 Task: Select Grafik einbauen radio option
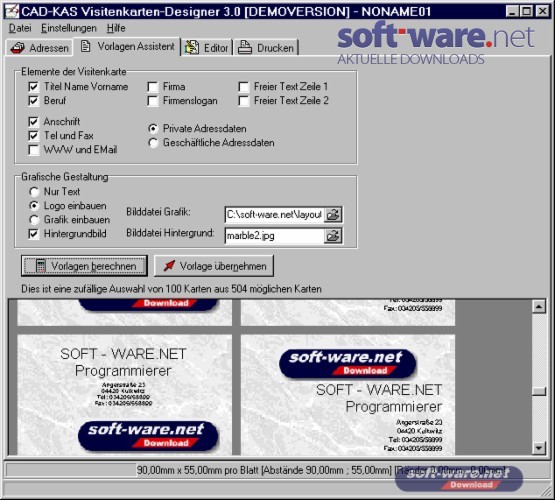(34, 220)
